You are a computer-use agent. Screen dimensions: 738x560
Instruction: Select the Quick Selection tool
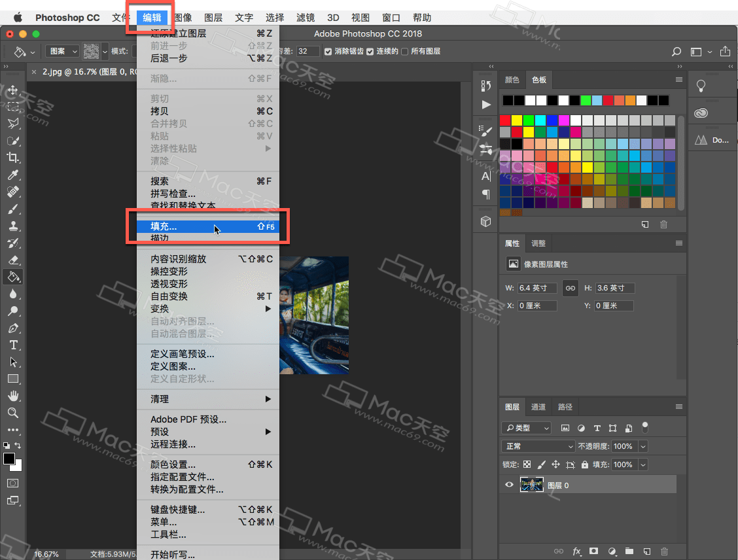point(13,141)
